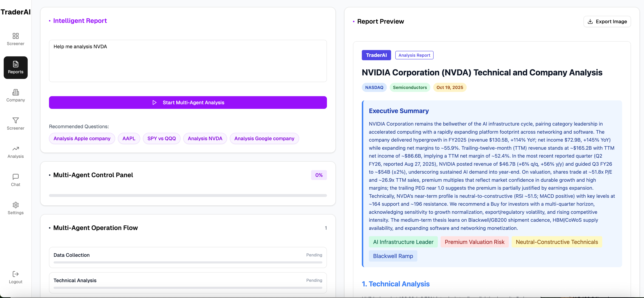Viewport: 644px width, 298px height.
Task: Click the 'Help me analysis NVDA' text box
Action: [x=188, y=61]
